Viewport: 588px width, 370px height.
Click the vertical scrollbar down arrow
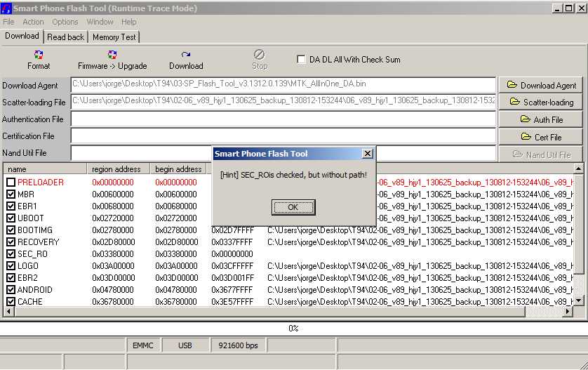(x=578, y=300)
